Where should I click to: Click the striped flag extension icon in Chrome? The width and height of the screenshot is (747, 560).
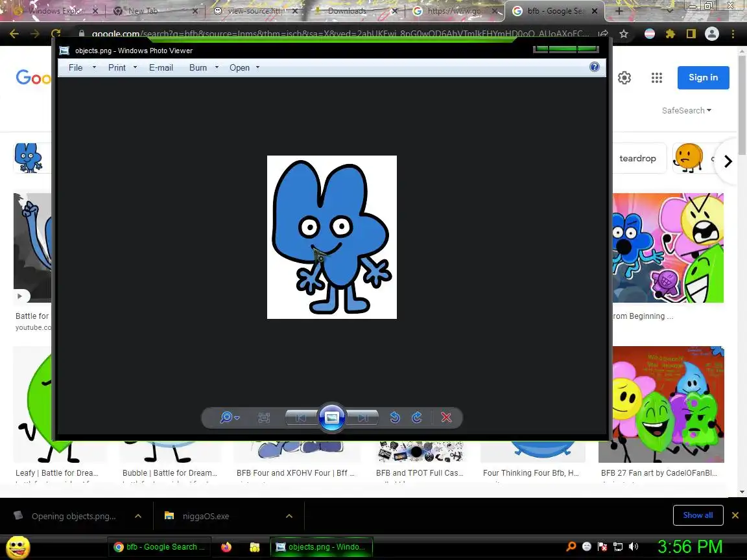click(x=649, y=34)
